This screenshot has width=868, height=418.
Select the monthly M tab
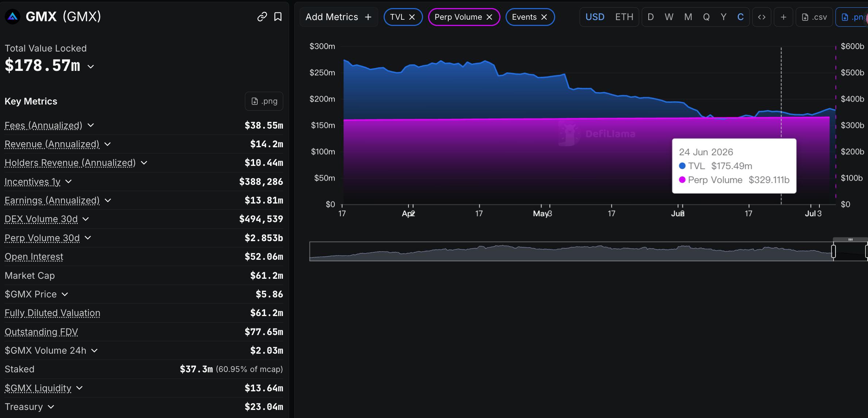(688, 17)
